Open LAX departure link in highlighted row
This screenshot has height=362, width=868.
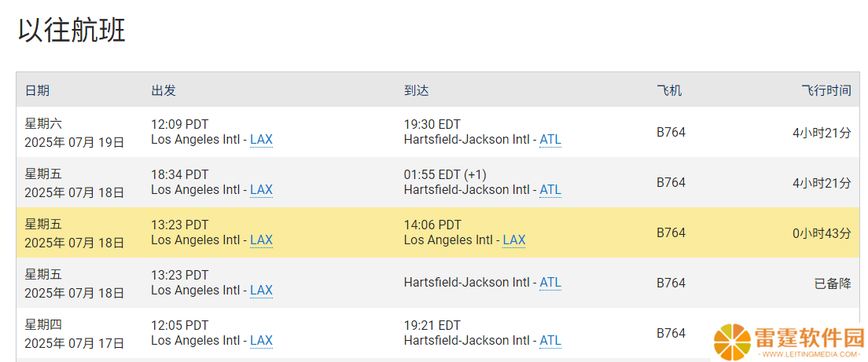(x=261, y=240)
